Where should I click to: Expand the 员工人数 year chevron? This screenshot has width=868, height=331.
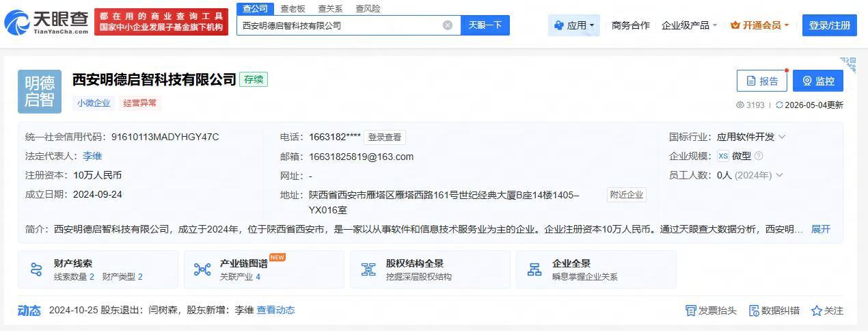779,175
